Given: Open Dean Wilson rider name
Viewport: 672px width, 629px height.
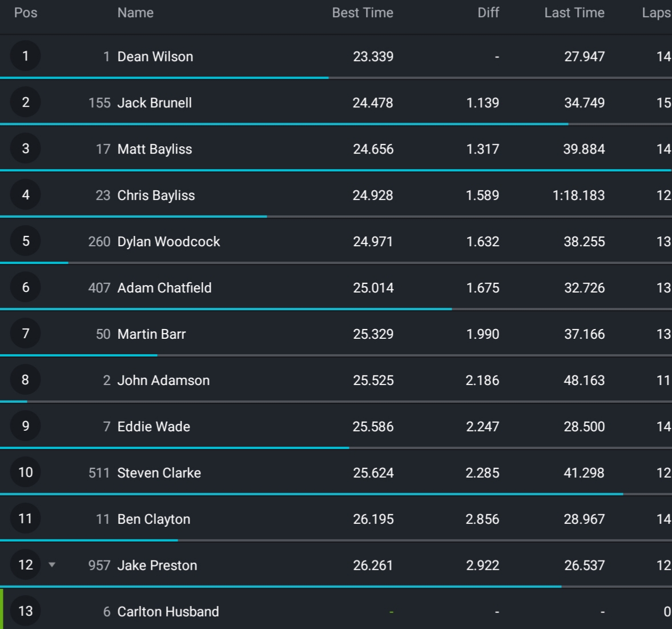Looking at the screenshot, I should pos(155,57).
